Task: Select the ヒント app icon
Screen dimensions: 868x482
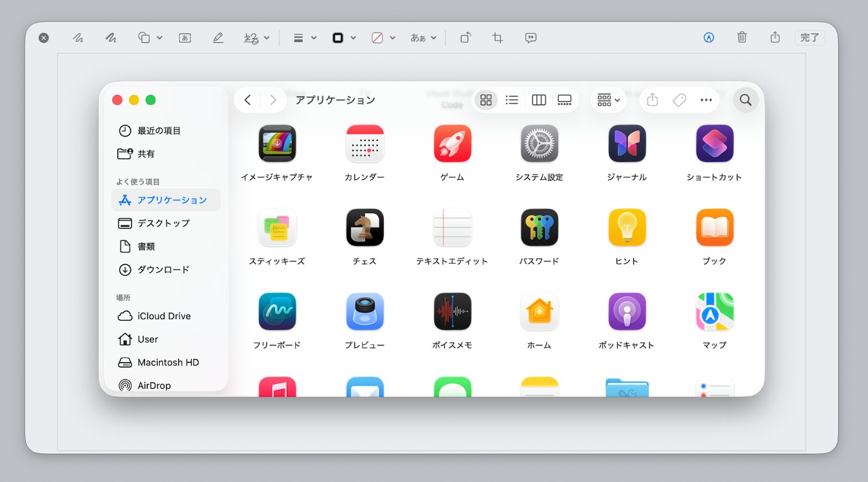Action: click(627, 228)
